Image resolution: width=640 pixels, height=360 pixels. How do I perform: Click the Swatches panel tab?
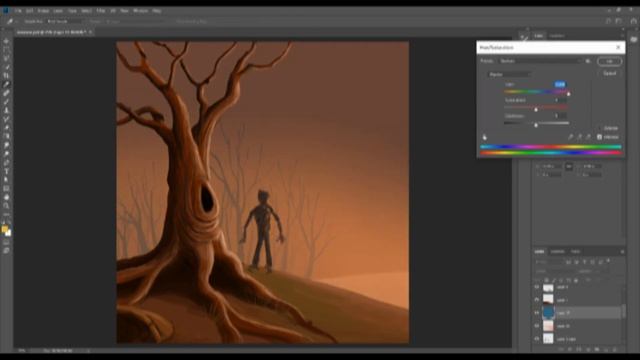(557, 36)
